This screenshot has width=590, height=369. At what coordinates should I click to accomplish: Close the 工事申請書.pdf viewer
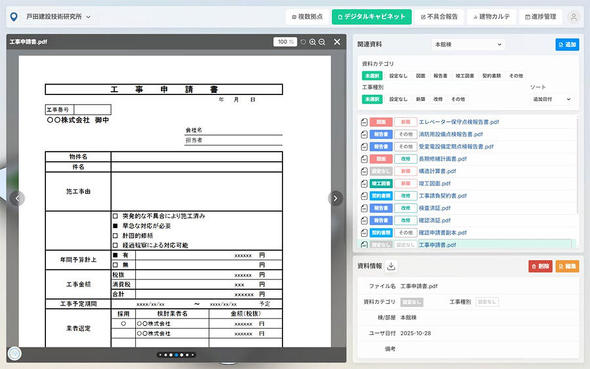(337, 42)
